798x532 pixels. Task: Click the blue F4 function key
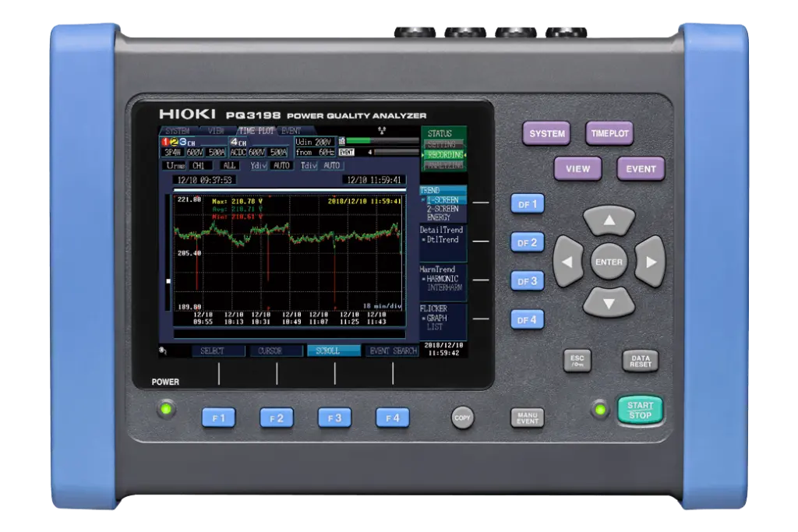point(393,418)
